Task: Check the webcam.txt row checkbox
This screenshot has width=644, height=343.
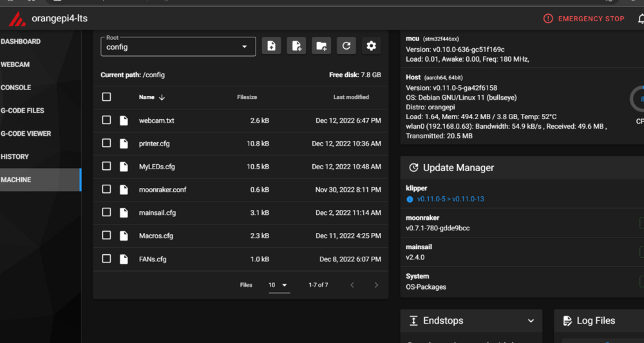Action: (x=106, y=120)
